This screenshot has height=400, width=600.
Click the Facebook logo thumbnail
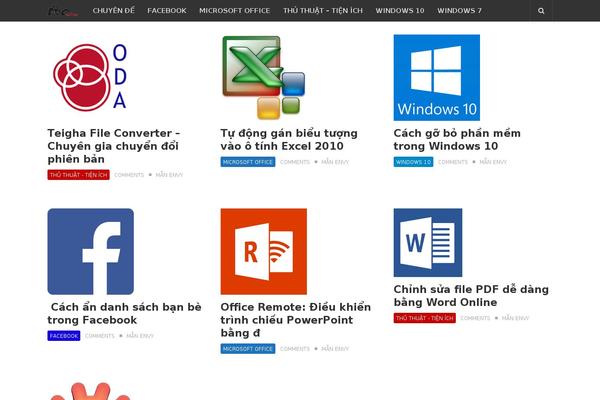91,251
